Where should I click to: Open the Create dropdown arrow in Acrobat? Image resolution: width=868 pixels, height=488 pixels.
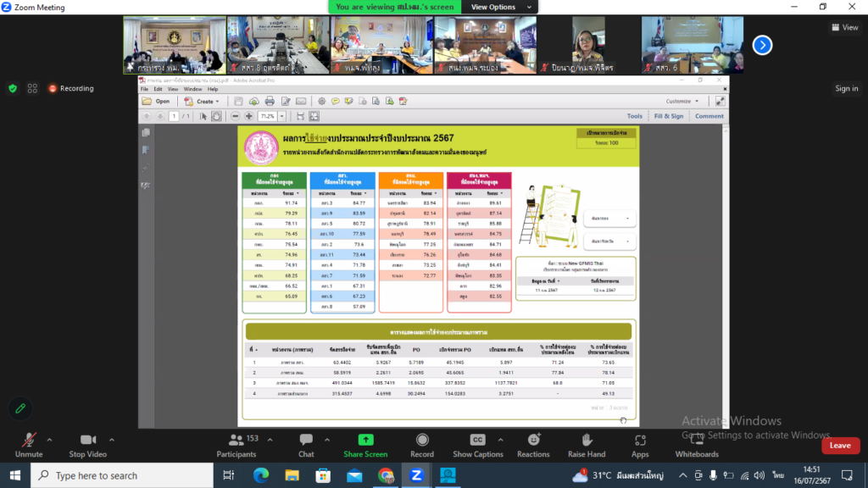pos(218,102)
